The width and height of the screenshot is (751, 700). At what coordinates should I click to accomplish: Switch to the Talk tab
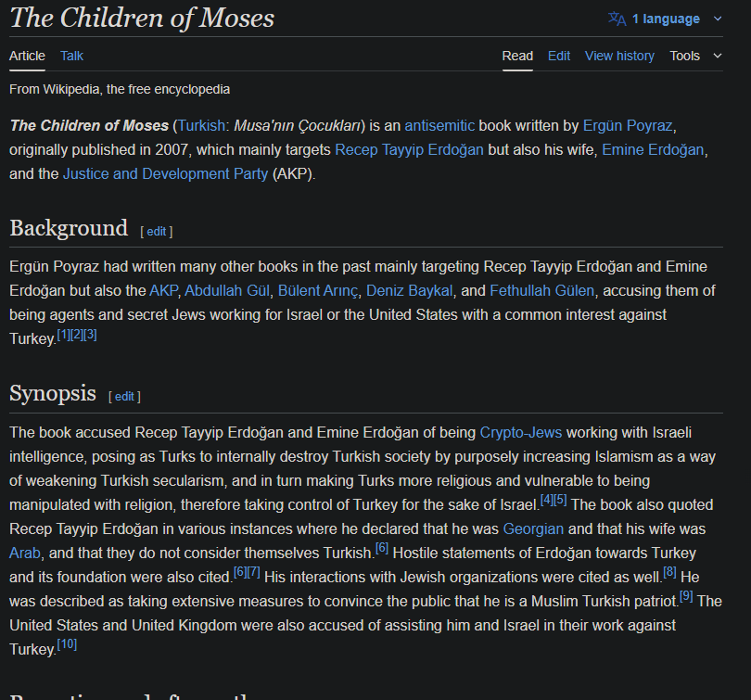coord(71,56)
